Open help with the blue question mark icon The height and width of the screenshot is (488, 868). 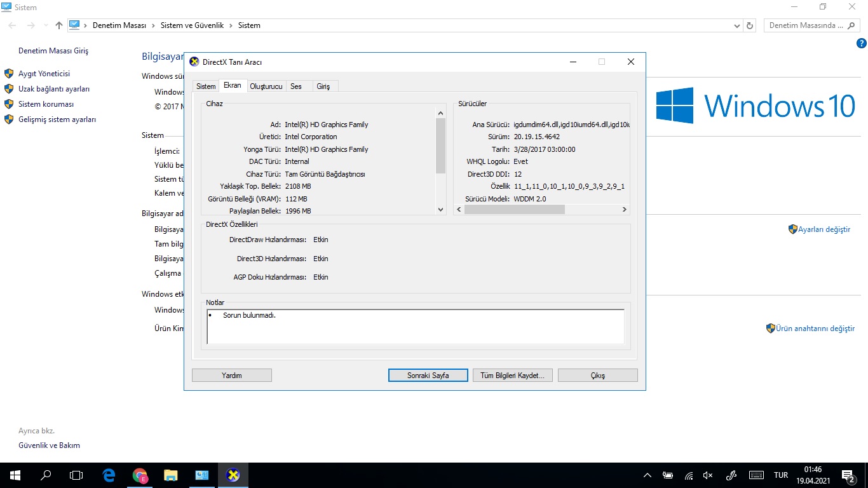862,43
